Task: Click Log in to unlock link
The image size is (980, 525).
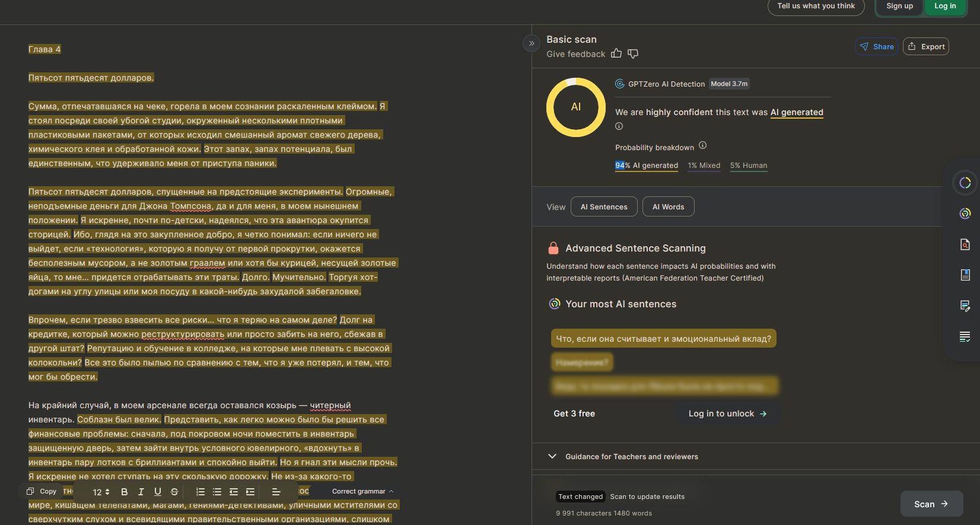Action: (727, 413)
